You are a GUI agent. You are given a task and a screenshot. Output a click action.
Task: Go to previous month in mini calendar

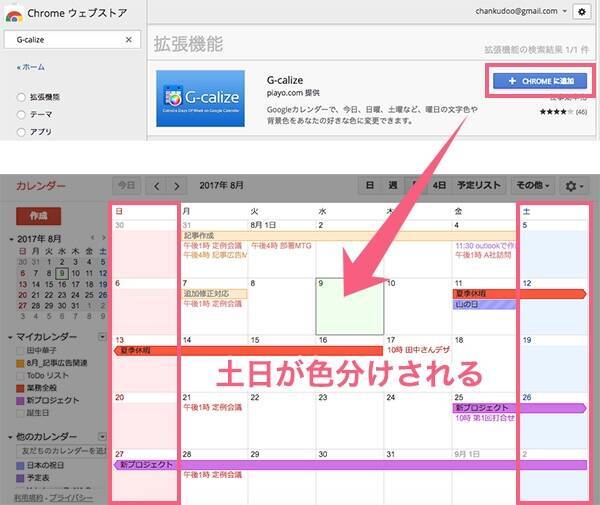click(x=92, y=238)
